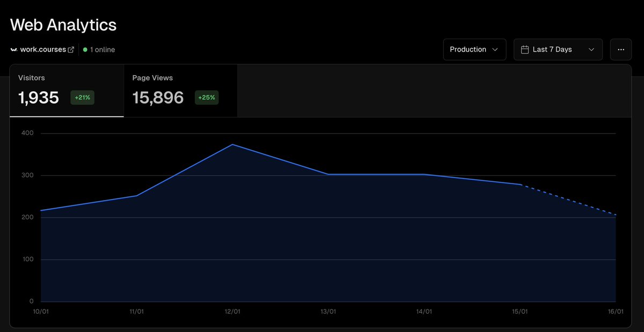Click the 11/01 date axis label
Viewport: 644px width, 332px height.
click(x=136, y=312)
